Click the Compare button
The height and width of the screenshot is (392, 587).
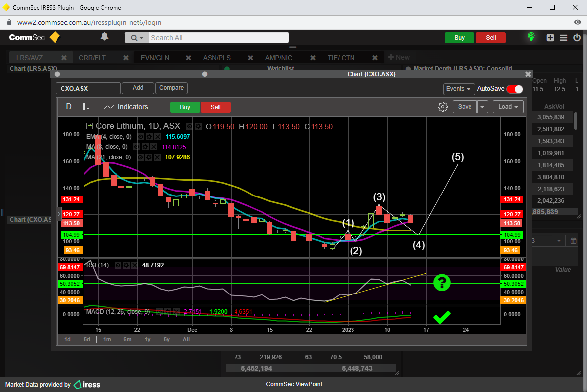pos(171,88)
